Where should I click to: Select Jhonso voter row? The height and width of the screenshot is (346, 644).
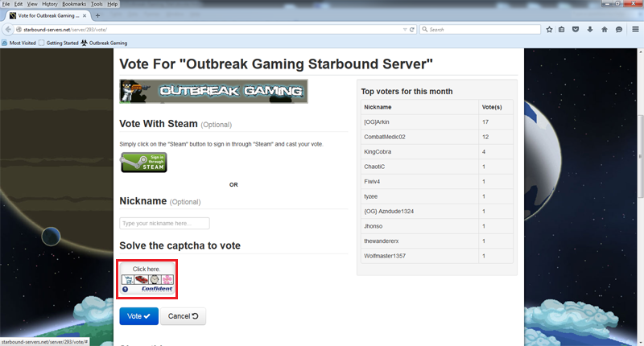tap(438, 226)
